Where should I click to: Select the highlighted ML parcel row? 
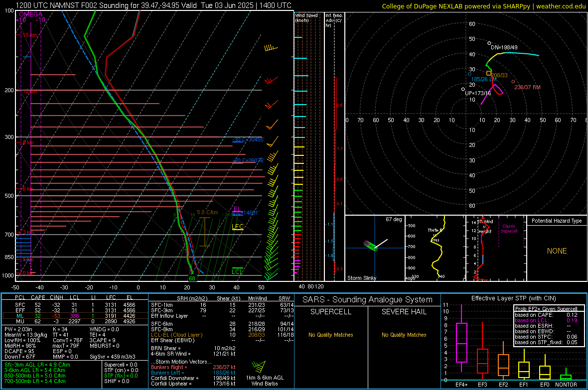click(75, 316)
